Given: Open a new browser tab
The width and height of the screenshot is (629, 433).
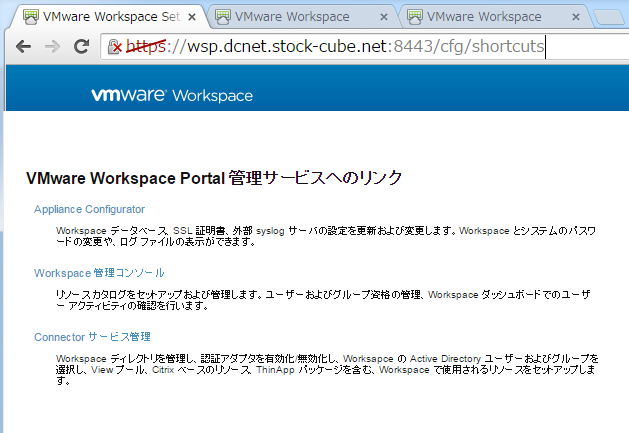Looking at the screenshot, I should coord(607,17).
